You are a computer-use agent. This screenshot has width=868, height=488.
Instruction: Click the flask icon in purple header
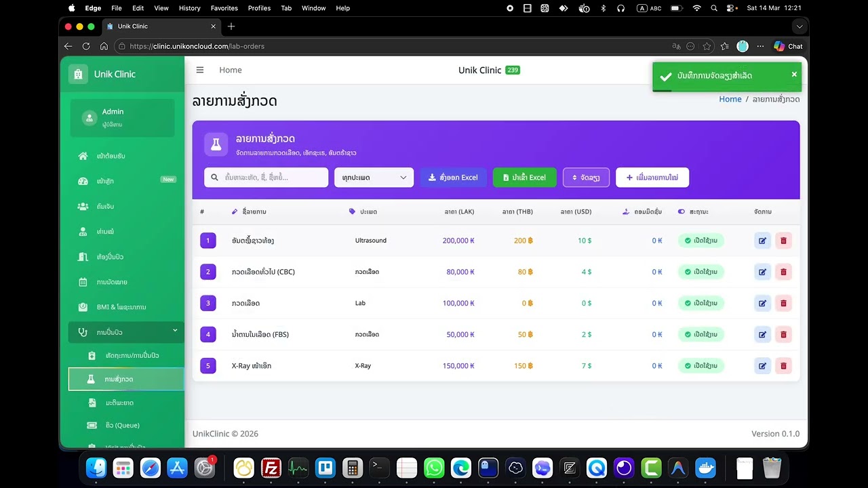216,144
